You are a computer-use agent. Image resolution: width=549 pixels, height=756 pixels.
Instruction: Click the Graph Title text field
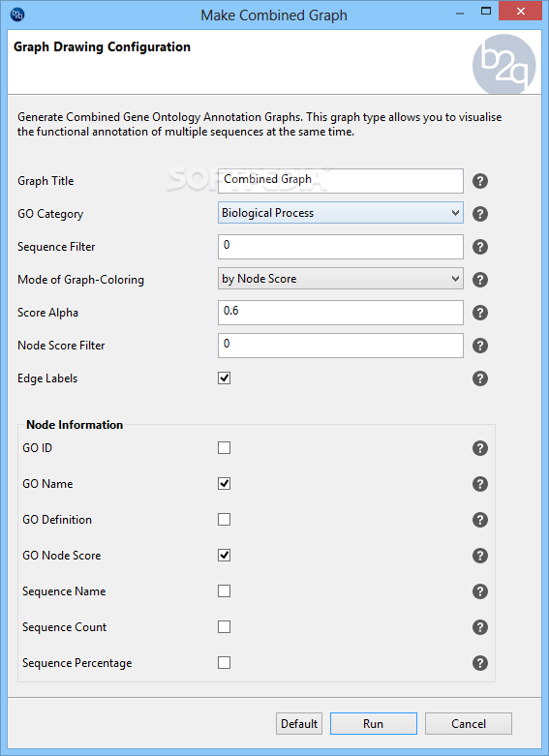(341, 181)
